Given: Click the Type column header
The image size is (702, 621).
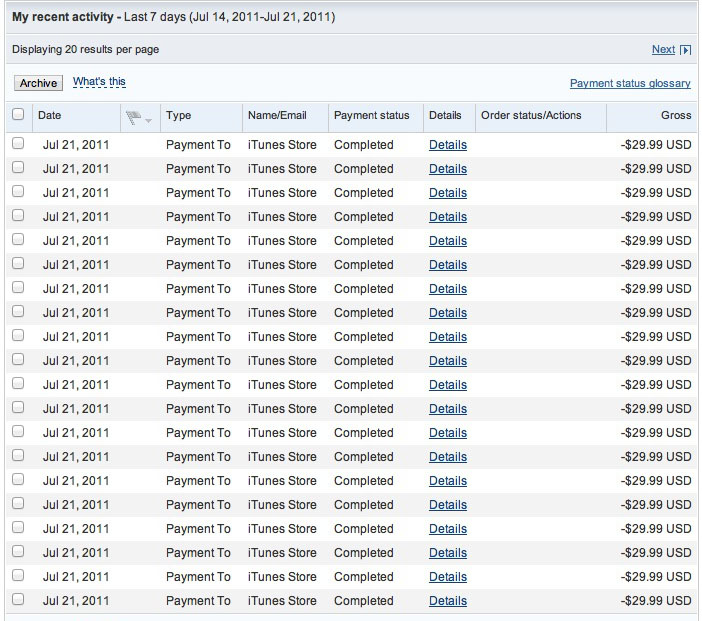Looking at the screenshot, I should tap(178, 116).
